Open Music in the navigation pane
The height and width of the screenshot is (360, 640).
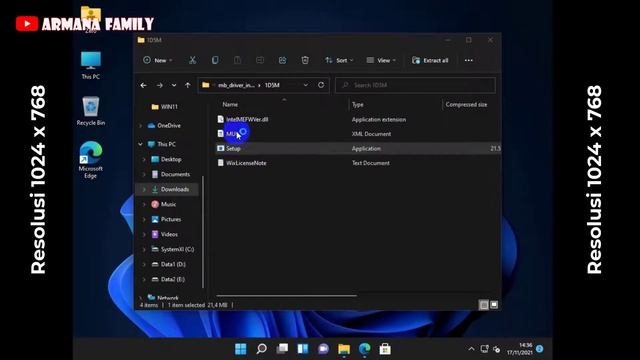[x=168, y=204]
